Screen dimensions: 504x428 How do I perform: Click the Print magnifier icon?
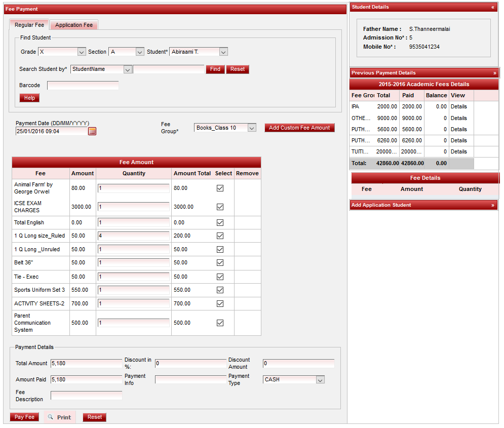click(50, 417)
